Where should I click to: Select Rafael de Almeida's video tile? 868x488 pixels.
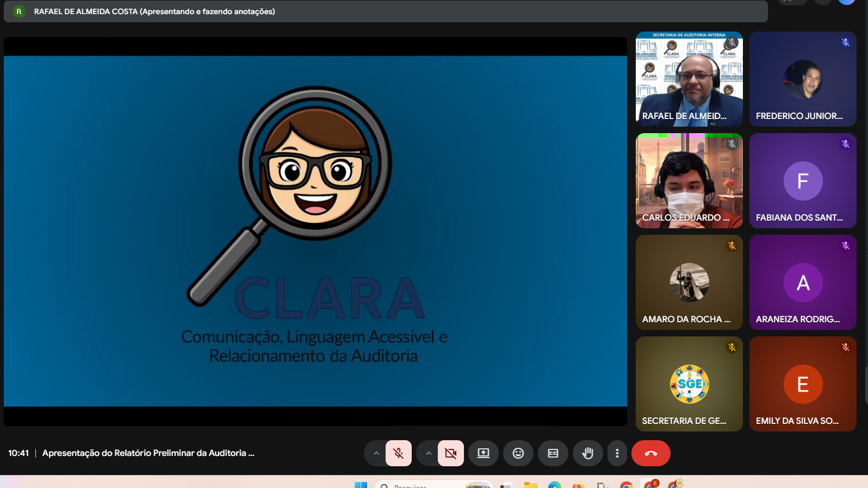pyautogui.click(x=689, y=79)
